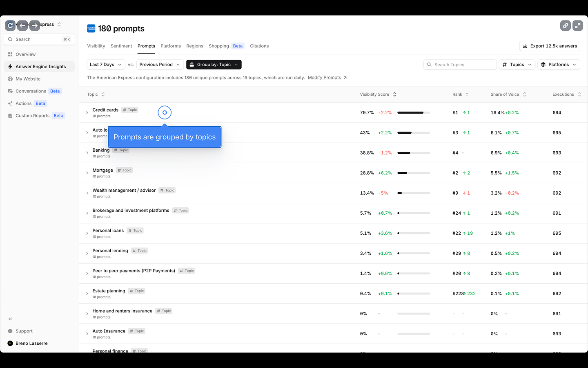
Task: Click the Credit cards visibility score bar
Action: pyautogui.click(x=414, y=112)
